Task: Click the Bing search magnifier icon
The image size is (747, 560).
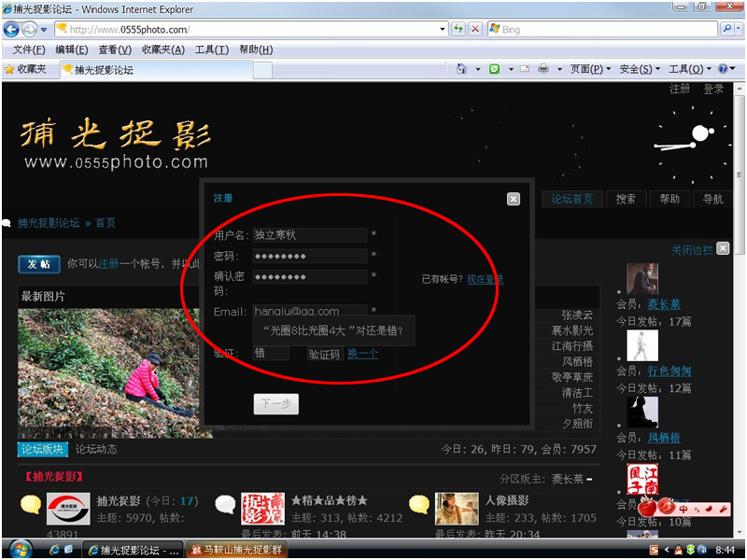Action: point(726,30)
